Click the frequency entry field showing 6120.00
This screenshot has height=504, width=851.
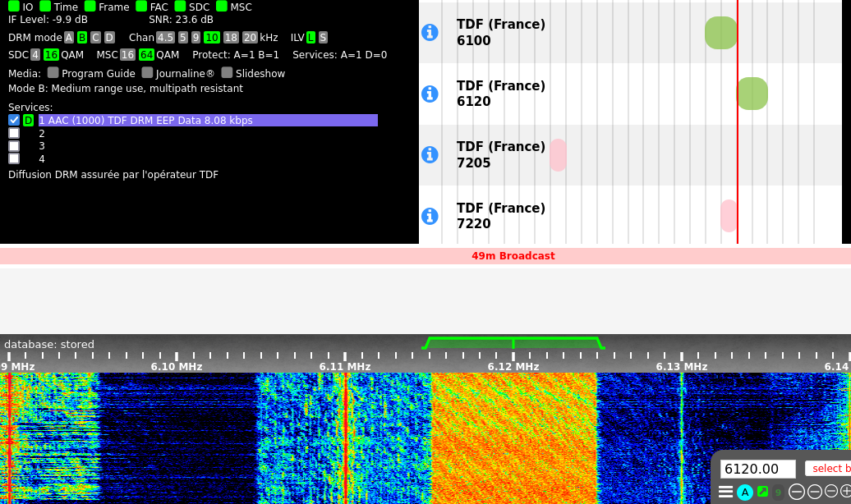pos(757,469)
